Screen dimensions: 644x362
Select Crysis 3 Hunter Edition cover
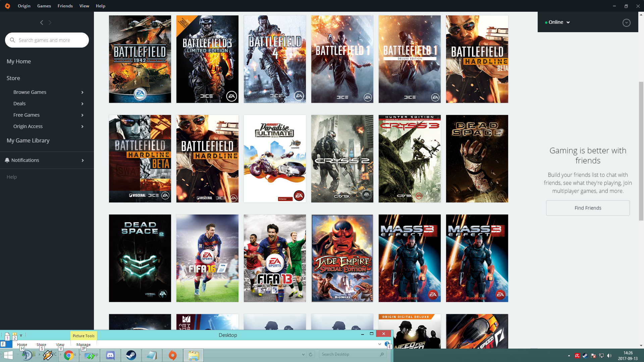(410, 159)
